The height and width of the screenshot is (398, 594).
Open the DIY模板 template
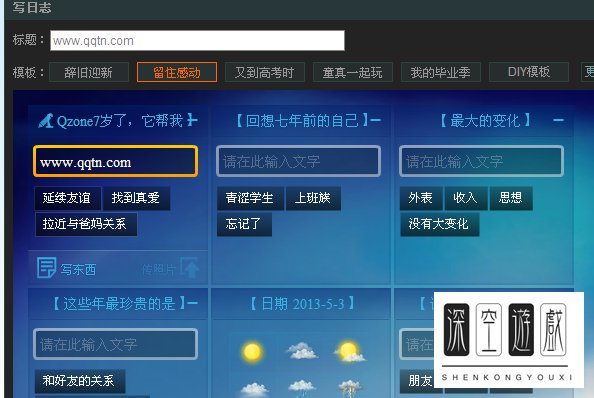[528, 72]
